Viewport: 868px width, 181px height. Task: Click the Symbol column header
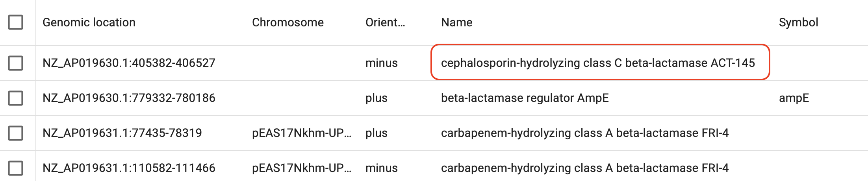click(x=798, y=22)
